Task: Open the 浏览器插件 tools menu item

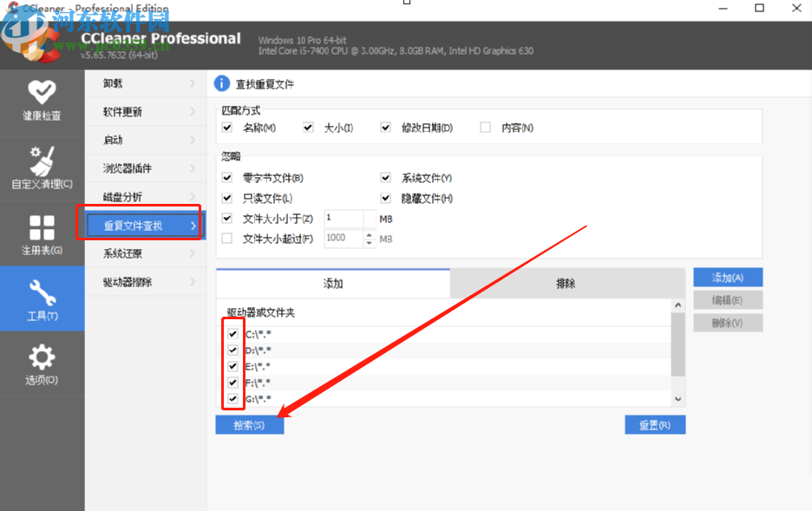Action: pyautogui.click(x=146, y=168)
